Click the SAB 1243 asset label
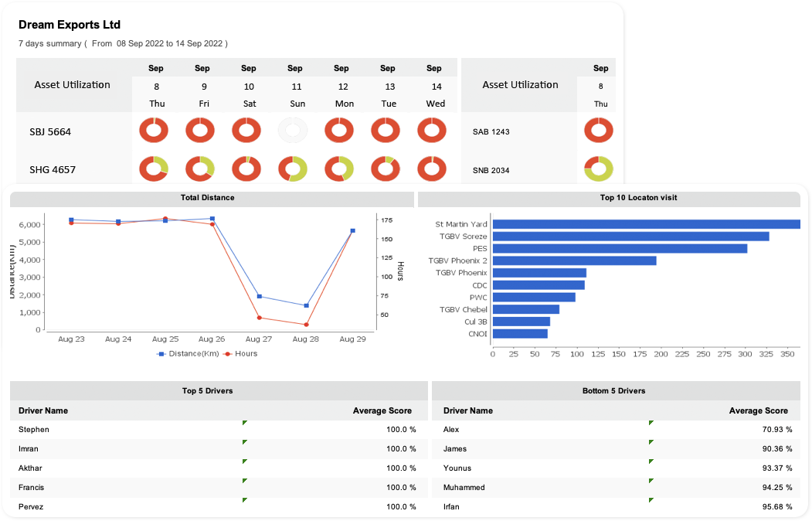The height and width of the screenshot is (521, 812). (491, 131)
